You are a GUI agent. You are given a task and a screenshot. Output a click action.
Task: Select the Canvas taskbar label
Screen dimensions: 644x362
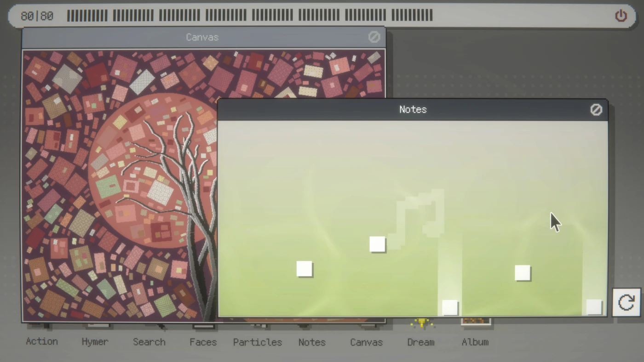pyautogui.click(x=366, y=341)
